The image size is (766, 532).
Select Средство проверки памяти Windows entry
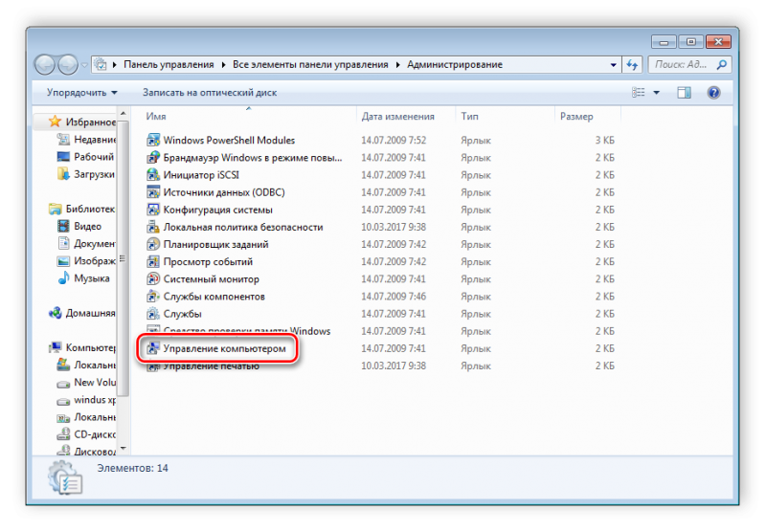[x=247, y=330]
